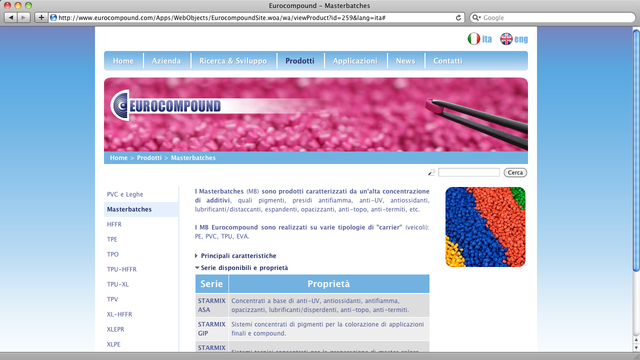Open the Azienda navigation tab
This screenshot has width=640, height=360.
pyautogui.click(x=166, y=61)
